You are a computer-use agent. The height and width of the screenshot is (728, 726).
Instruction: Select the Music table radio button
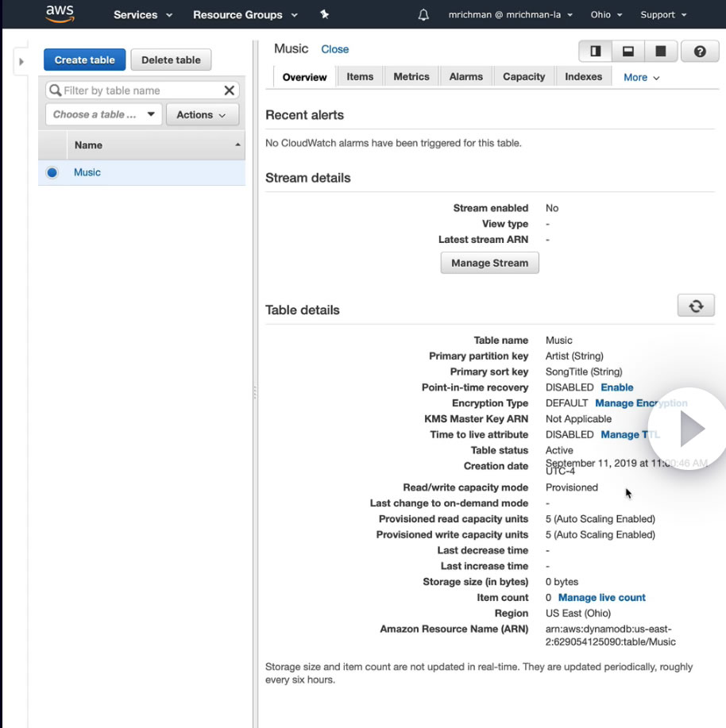coord(52,173)
